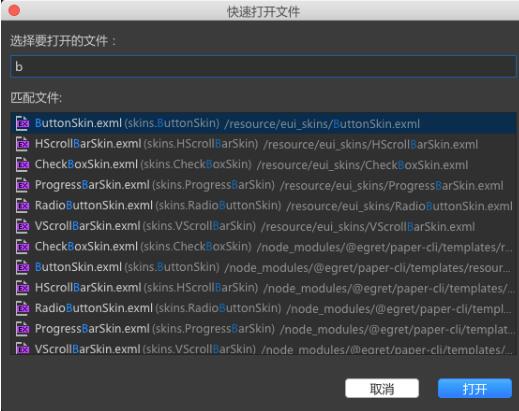Choose ProgressBarSkin.exml from resource/eui_skins
The height and width of the screenshot is (411, 519).
263,185
